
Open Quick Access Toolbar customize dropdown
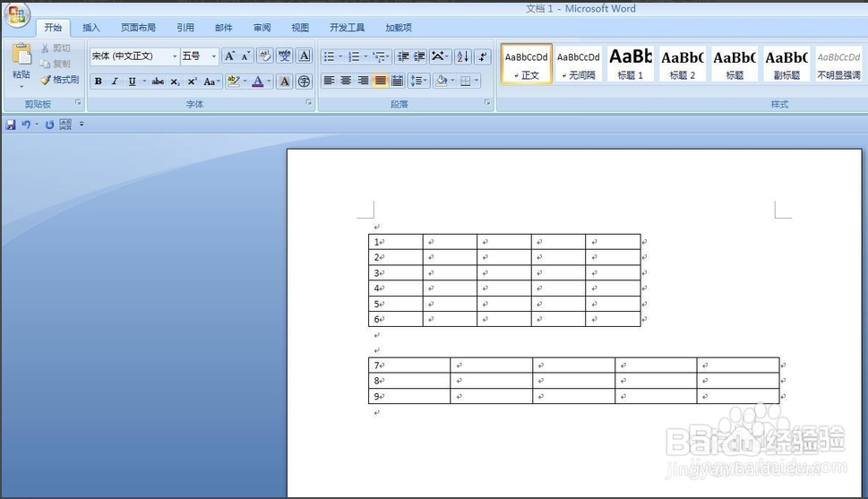(82, 124)
